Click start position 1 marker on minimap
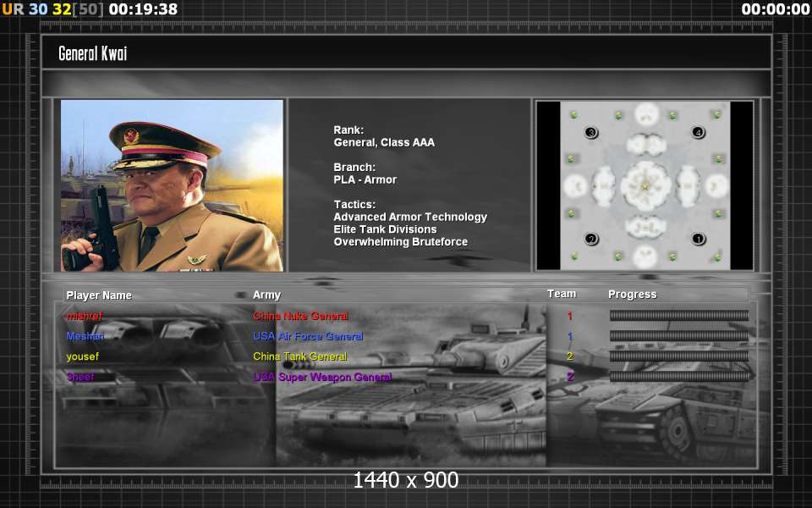Image resolution: width=812 pixels, height=508 pixels. [x=698, y=239]
